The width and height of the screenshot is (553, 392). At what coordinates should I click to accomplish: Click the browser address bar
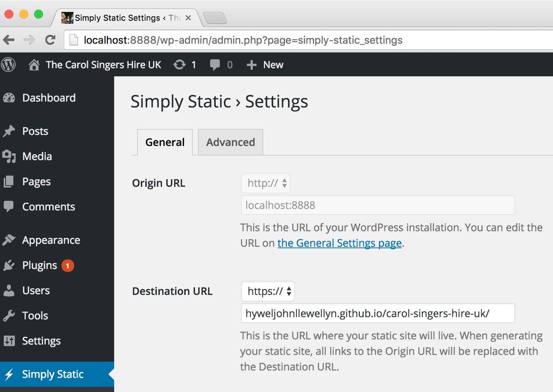coord(309,40)
